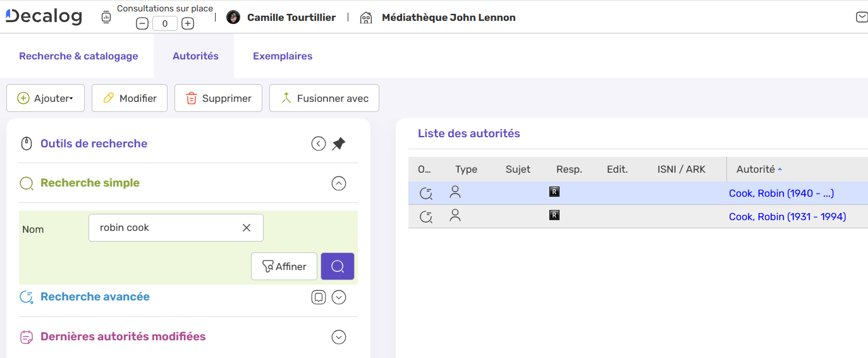Click the Recherche simple magnifier icon

coord(27,183)
